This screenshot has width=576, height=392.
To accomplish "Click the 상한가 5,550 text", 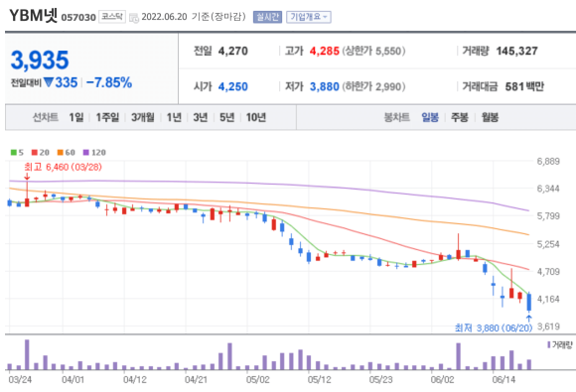I will click(373, 51).
